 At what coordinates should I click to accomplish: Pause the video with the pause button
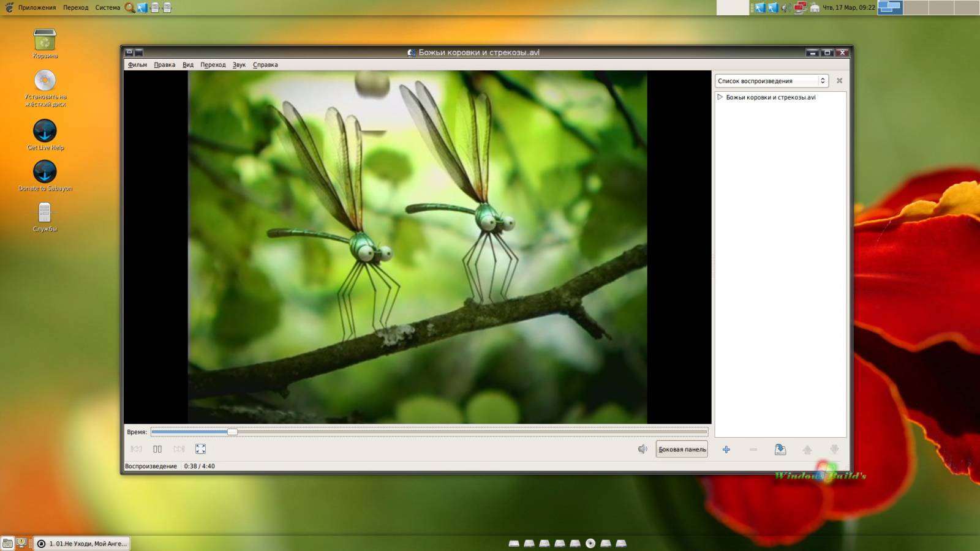[157, 449]
